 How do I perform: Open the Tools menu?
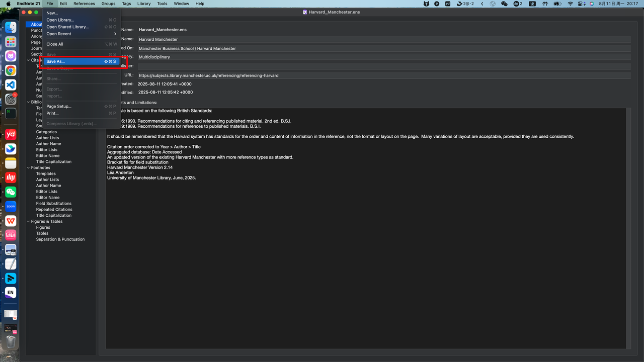[162, 4]
